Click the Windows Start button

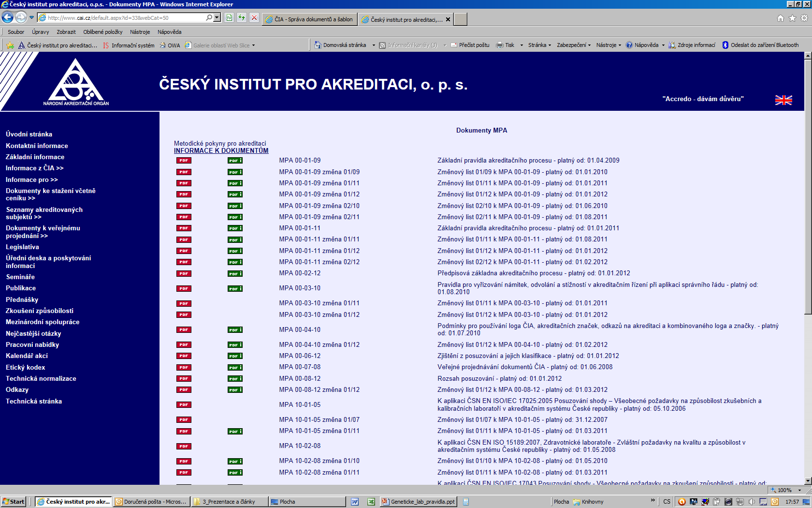click(13, 502)
